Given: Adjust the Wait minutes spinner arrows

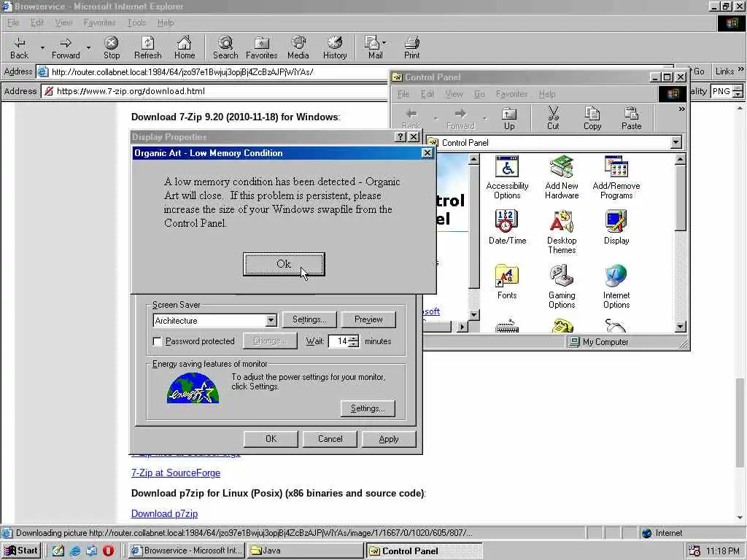Looking at the screenshot, I should coord(353,341).
